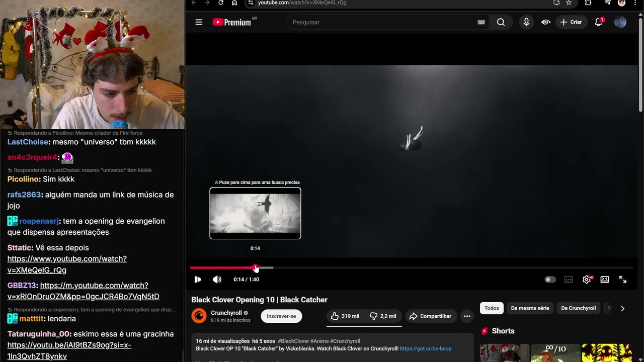Click the #BlackClover hashtag
The height and width of the screenshot is (362, 644).
pyautogui.click(x=293, y=341)
